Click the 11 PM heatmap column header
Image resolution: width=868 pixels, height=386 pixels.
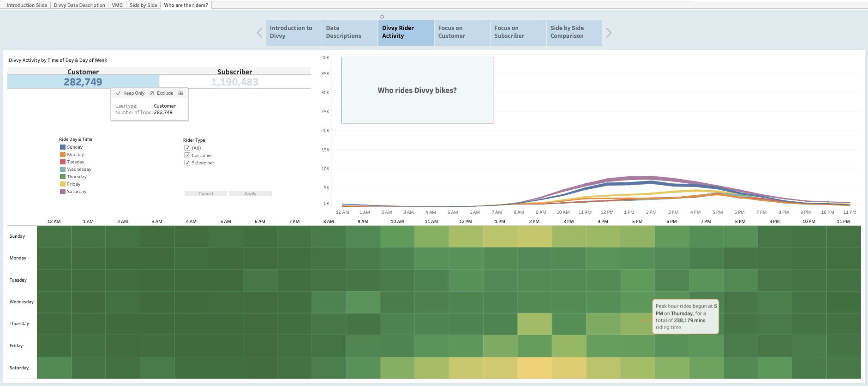[x=843, y=222]
